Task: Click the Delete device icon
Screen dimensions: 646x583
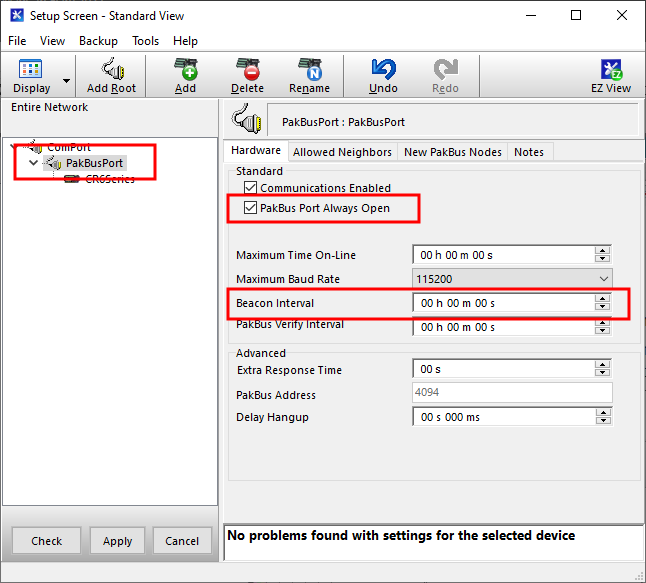Action: 247,70
